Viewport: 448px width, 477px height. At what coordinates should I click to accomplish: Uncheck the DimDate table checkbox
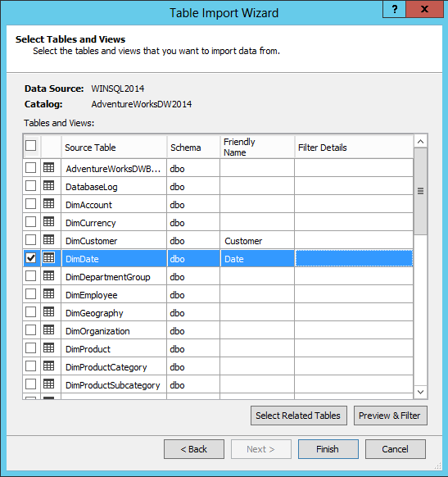(x=30, y=258)
